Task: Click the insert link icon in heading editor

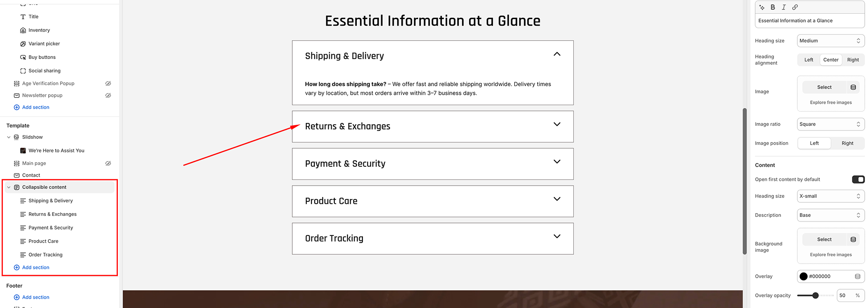Action: tap(795, 7)
